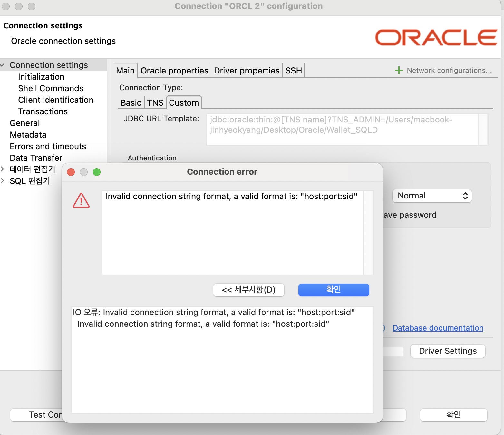The width and height of the screenshot is (504, 435).
Task: Click the Test Connection button
Action: tap(36, 415)
